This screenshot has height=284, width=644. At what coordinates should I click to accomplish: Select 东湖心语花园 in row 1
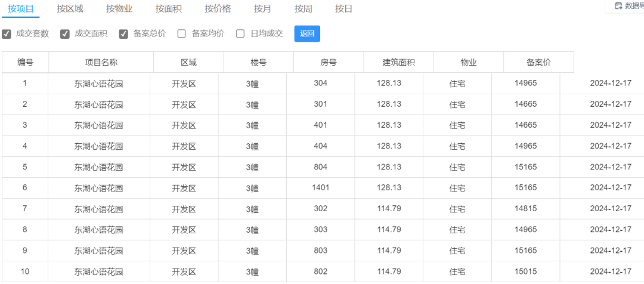pos(98,84)
